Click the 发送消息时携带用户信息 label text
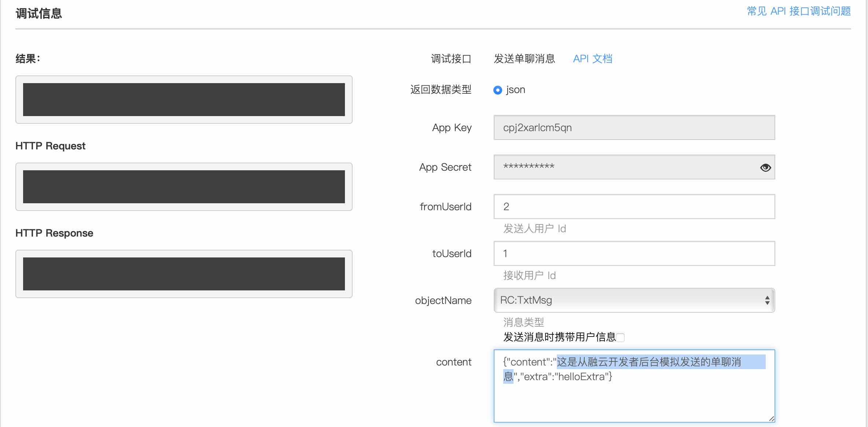This screenshot has width=868, height=427. [x=559, y=337]
